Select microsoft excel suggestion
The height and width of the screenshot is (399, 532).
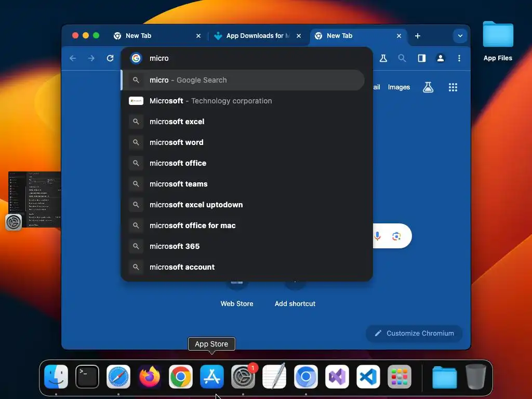[x=243, y=122]
